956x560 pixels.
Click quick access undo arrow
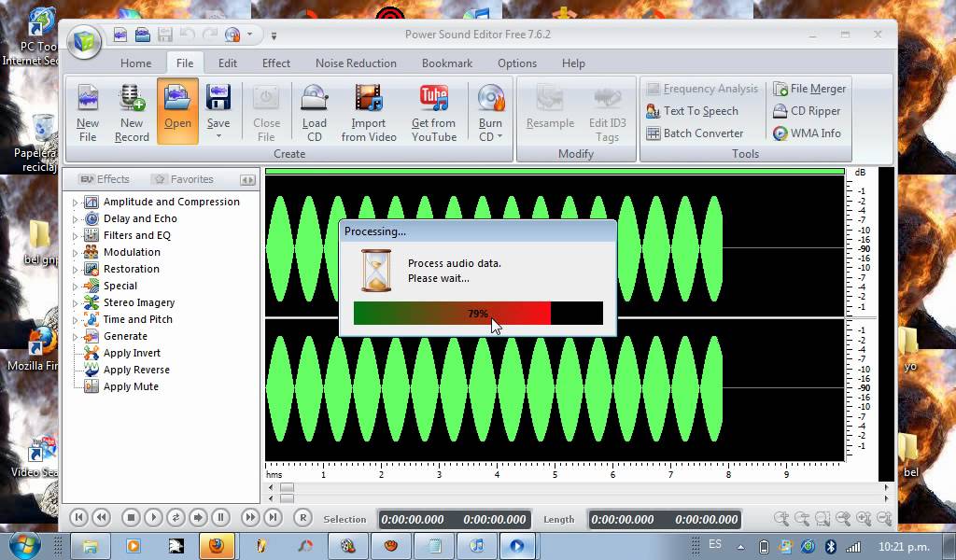(x=187, y=35)
